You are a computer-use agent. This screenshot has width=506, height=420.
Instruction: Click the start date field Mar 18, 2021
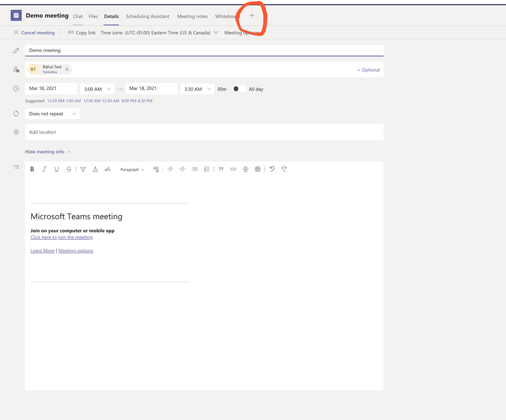coord(51,89)
